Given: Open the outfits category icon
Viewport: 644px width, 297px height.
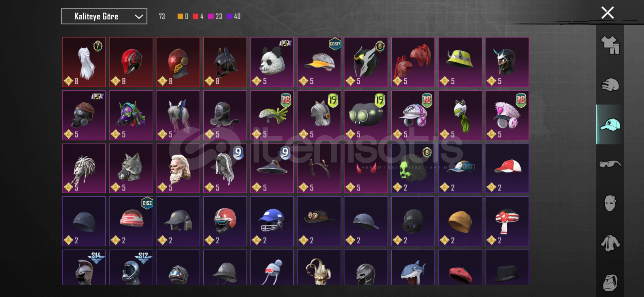Looking at the screenshot, I should click(x=610, y=45).
